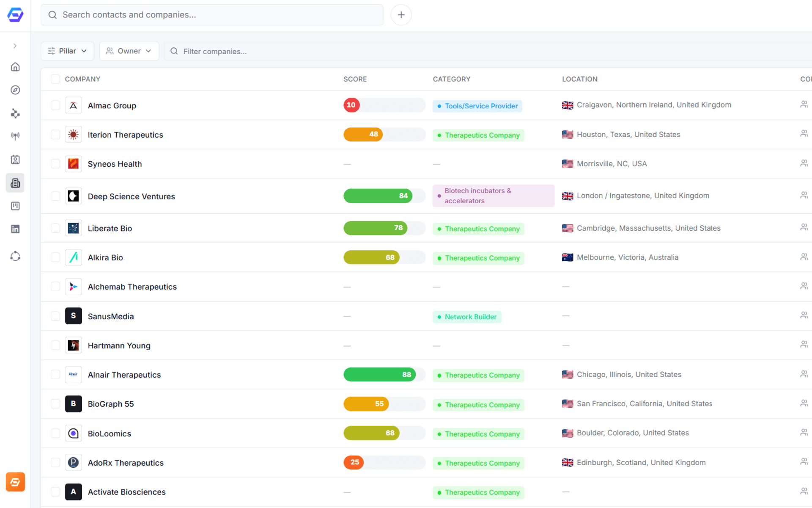Open contacts icon for Syneos Health row

[x=804, y=163]
